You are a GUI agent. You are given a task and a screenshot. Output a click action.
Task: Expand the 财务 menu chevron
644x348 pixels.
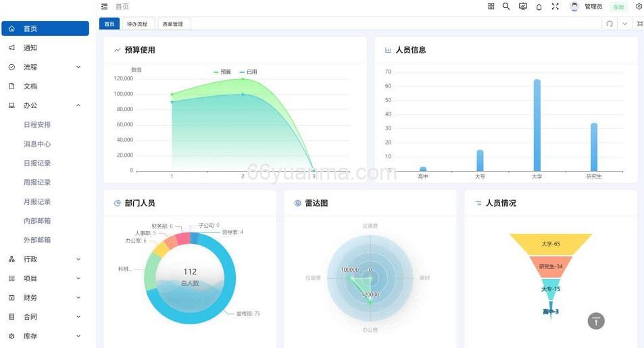(78, 297)
